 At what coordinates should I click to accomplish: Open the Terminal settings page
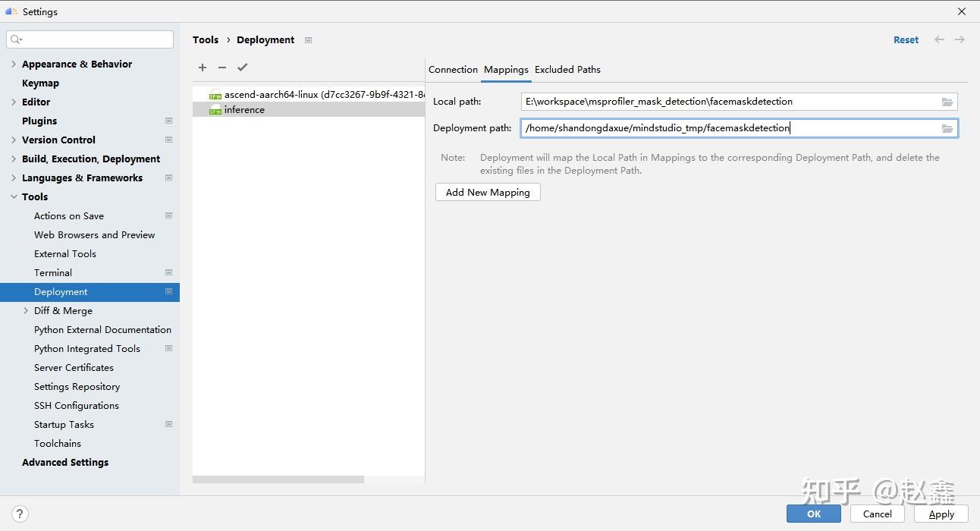point(53,272)
